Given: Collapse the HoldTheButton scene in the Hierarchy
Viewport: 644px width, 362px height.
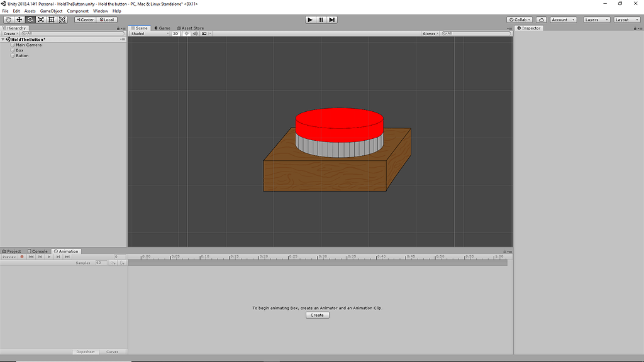Looking at the screenshot, I should pyautogui.click(x=3, y=38).
